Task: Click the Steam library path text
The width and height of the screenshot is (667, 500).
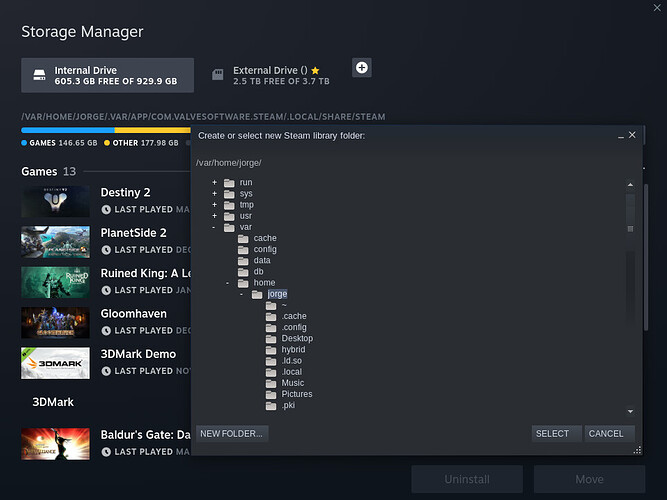Action: pos(203,117)
